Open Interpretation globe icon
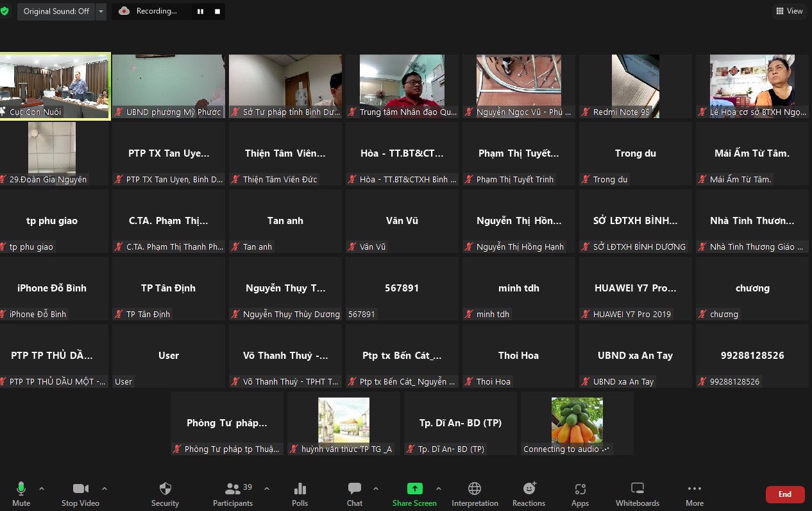The width and height of the screenshot is (812, 511). pyautogui.click(x=475, y=489)
